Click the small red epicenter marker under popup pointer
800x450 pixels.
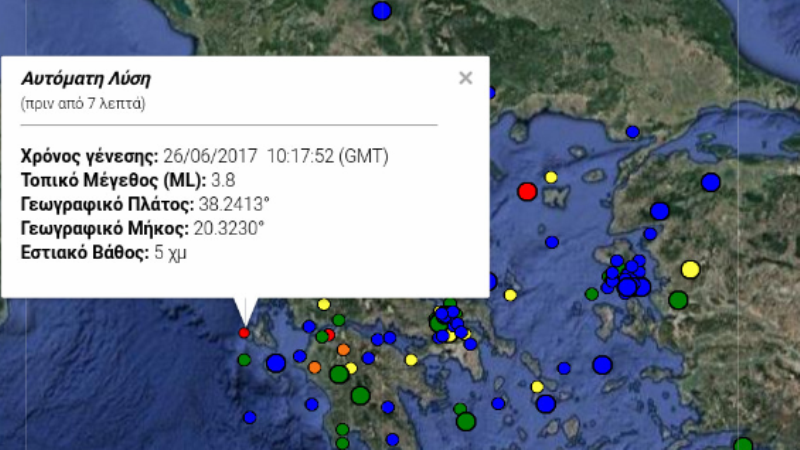[244, 333]
